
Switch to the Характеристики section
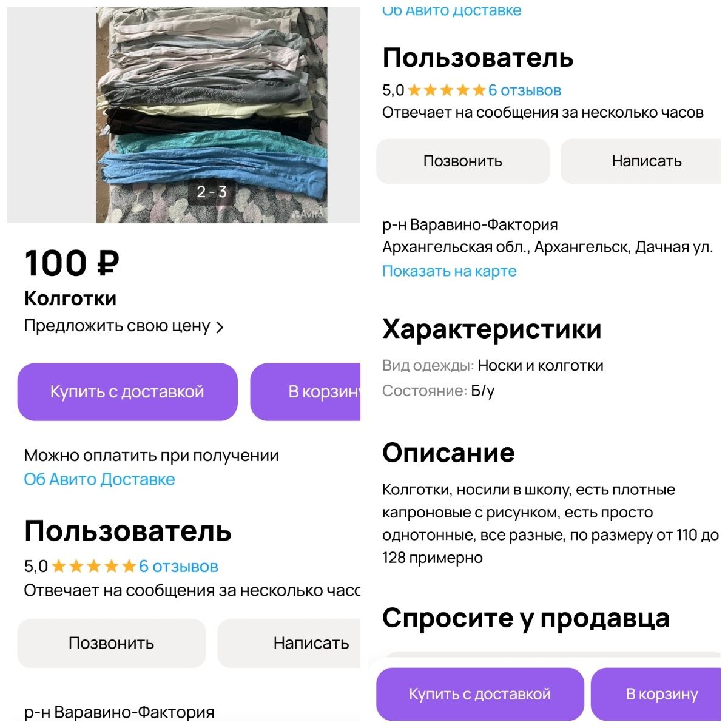491,329
